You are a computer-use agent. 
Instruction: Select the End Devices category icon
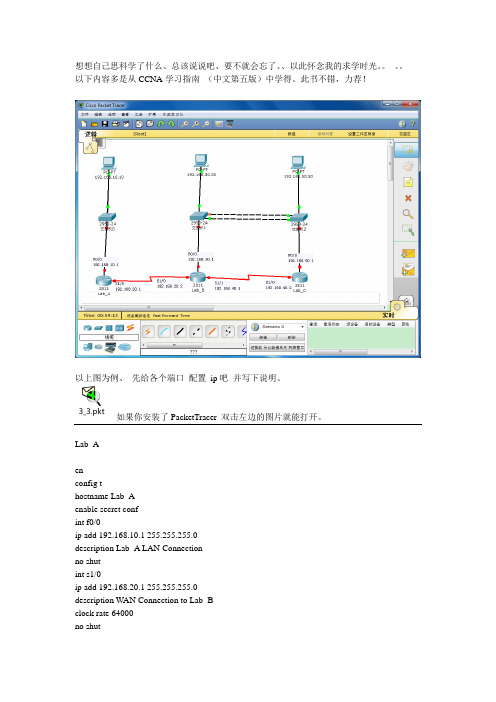(88, 347)
